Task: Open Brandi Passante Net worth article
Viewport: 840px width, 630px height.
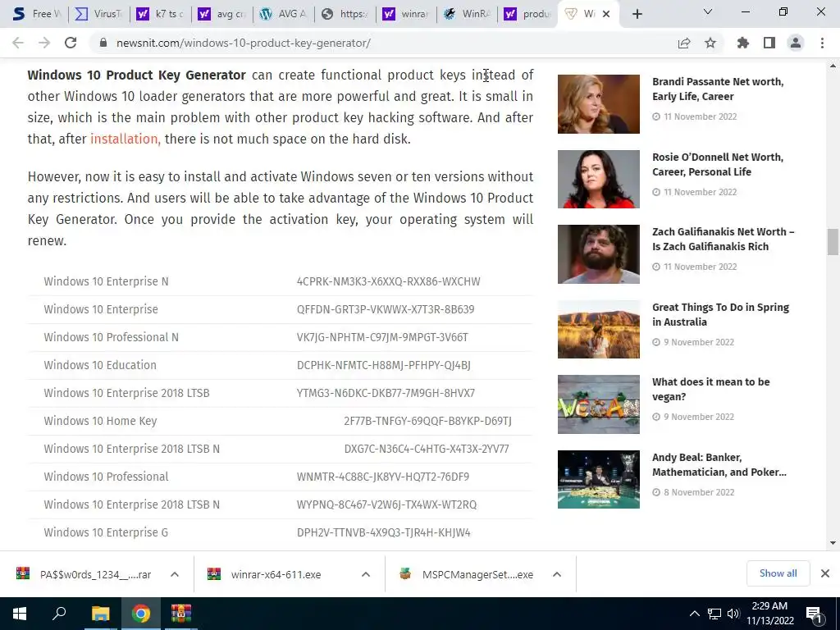Action: [718, 89]
